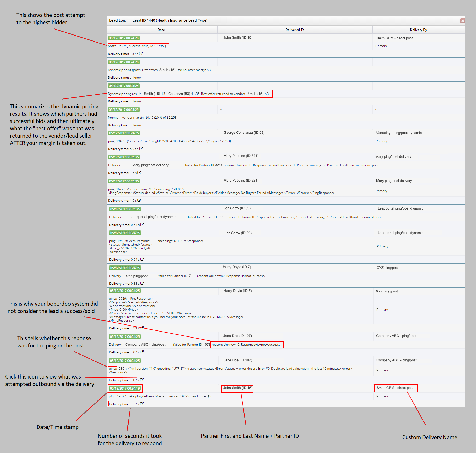
Task: Click the Premium vendor margin $0.45 entry
Action: [x=143, y=118]
